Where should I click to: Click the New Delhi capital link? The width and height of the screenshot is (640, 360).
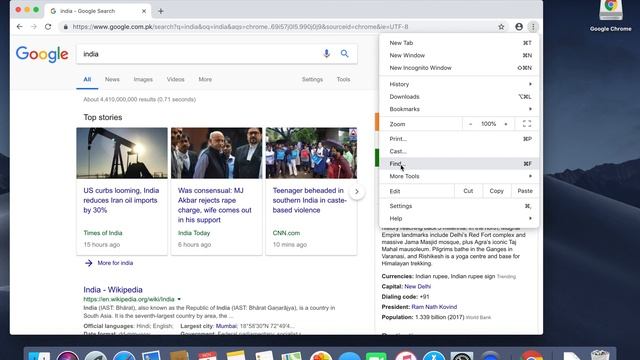pyautogui.click(x=418, y=287)
